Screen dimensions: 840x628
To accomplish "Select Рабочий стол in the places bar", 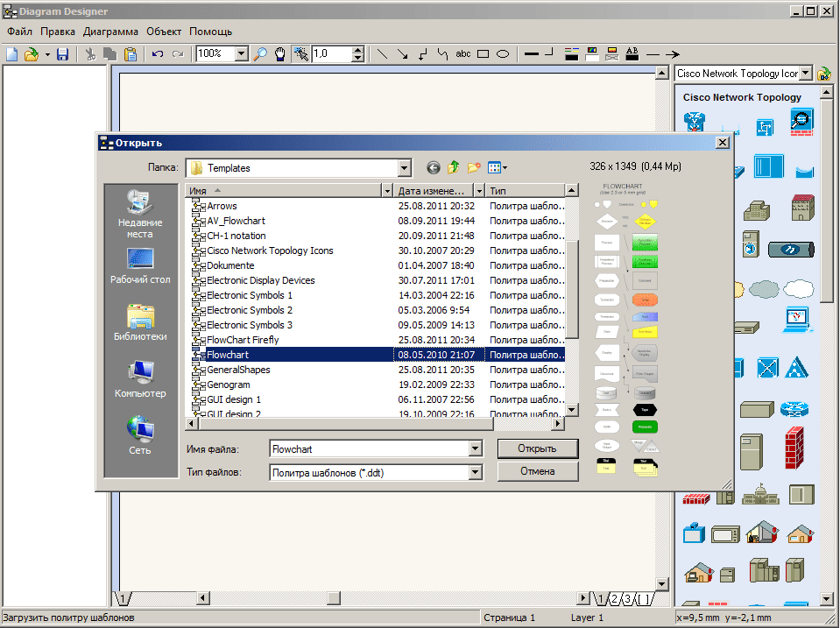I will tap(140, 266).
